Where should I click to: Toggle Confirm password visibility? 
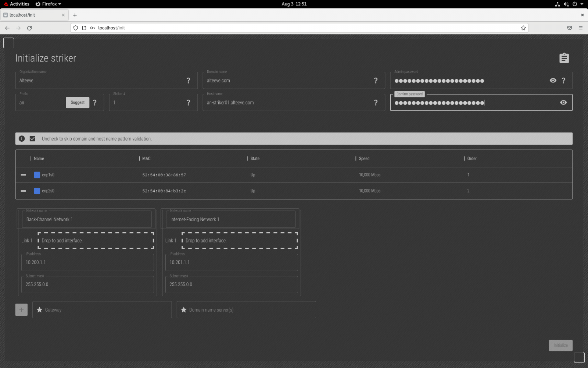[563, 103]
